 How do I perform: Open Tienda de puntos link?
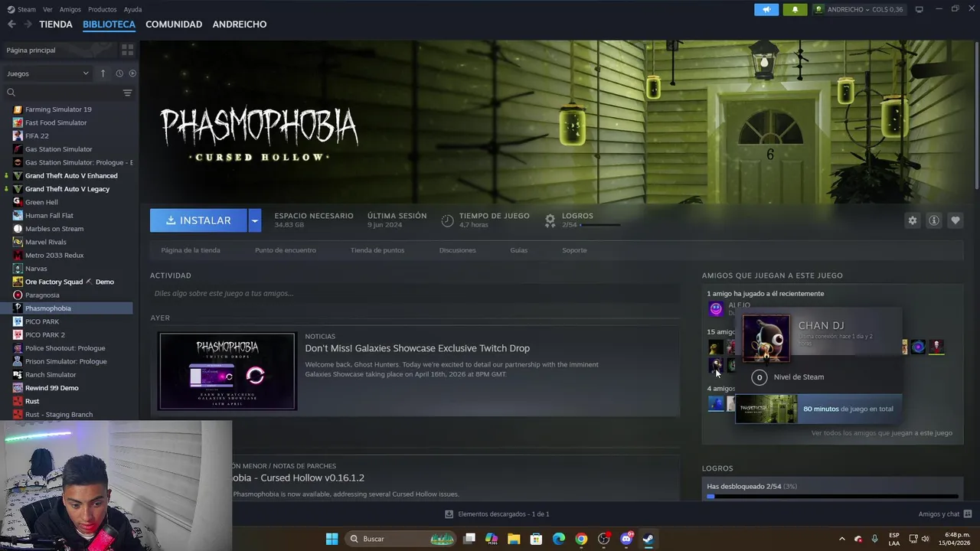click(x=377, y=250)
